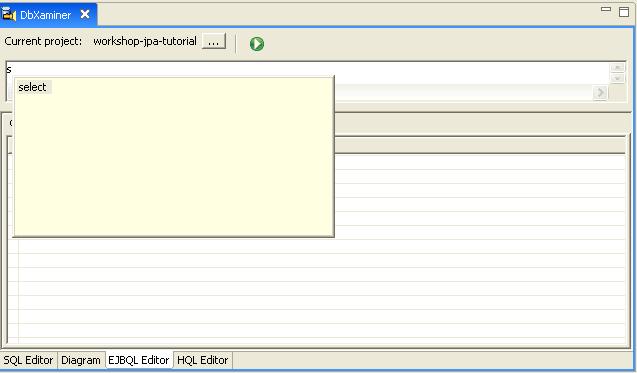Click the query editor's scroll down arrow
This screenshot has height=373, width=637.
point(618,78)
